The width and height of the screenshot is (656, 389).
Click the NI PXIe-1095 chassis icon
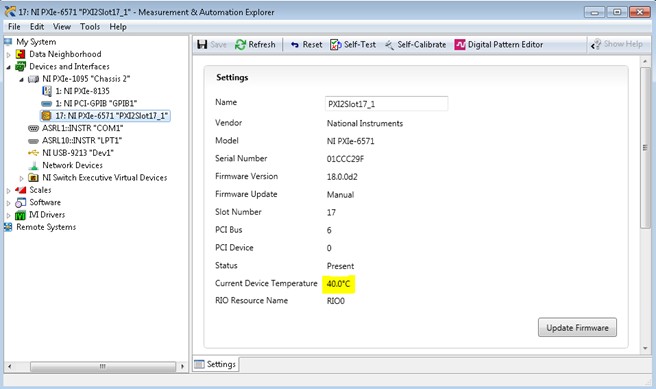tap(33, 79)
